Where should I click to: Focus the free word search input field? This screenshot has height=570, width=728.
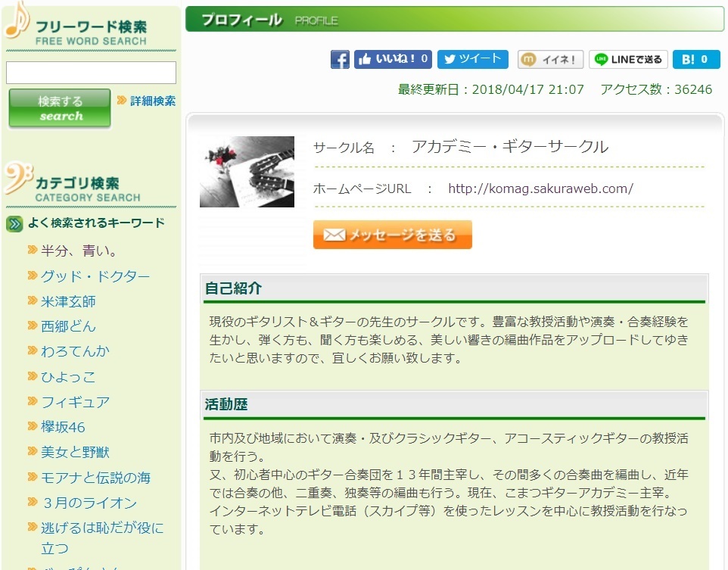tap(91, 73)
